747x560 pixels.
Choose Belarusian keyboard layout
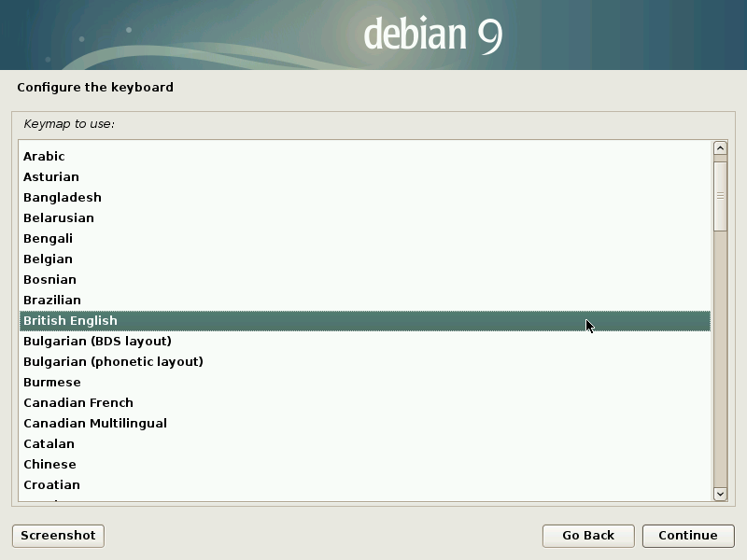pos(365,217)
